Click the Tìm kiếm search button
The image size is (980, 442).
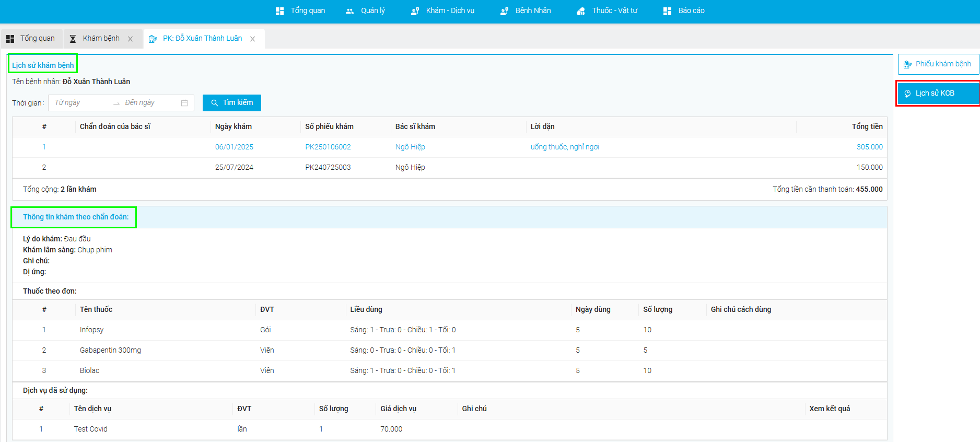(232, 103)
